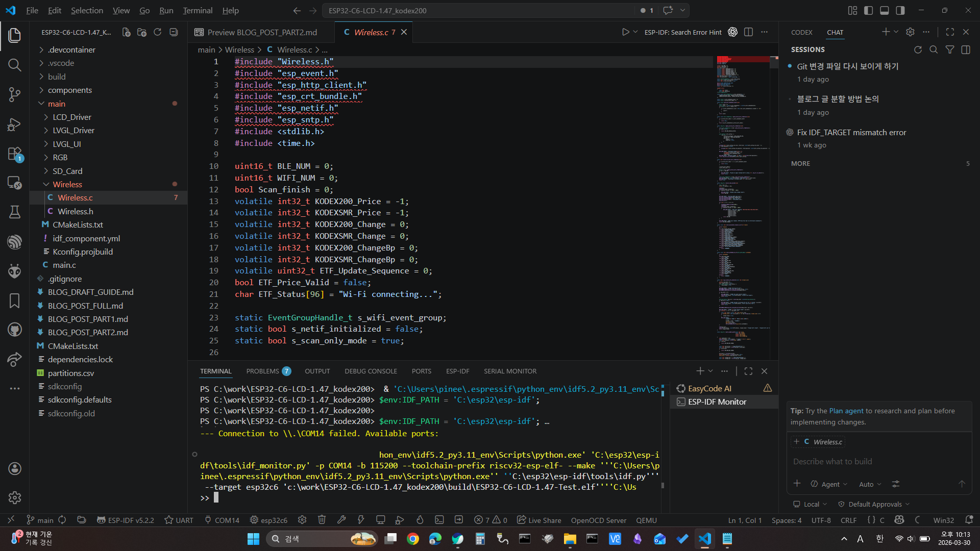Open the Source Control view
Screen dimensions: 980x551
pos(14,94)
